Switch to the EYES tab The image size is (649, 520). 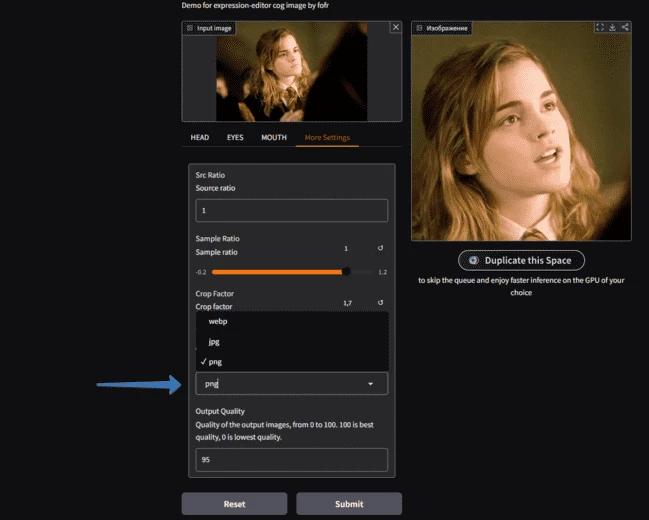235,137
